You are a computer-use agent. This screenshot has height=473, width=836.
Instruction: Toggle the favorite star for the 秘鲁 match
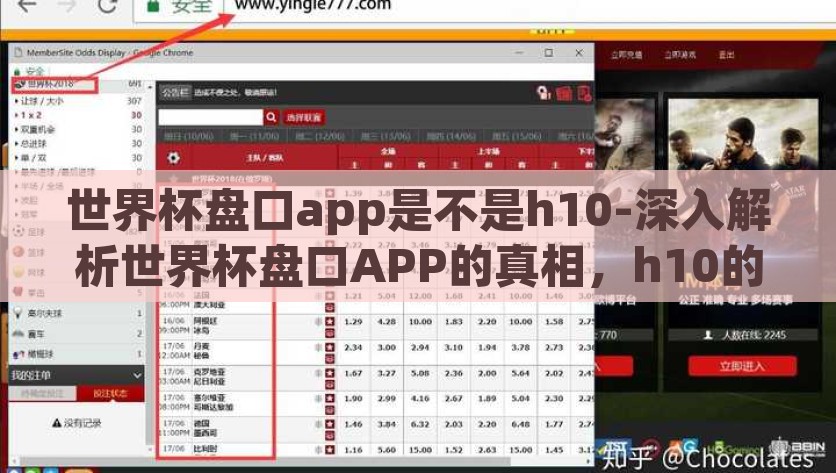pos(330,347)
